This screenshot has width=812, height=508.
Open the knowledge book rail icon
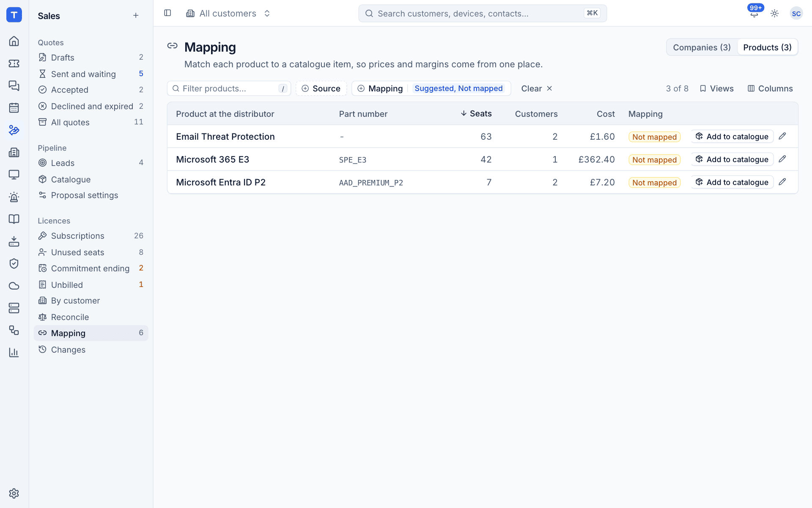[x=14, y=219]
